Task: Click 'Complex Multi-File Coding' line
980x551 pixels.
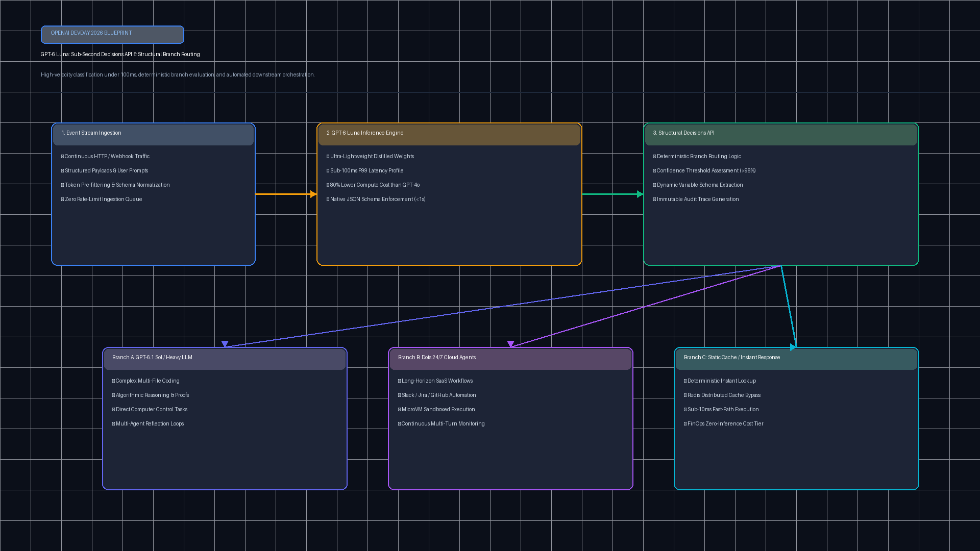Action: point(146,381)
